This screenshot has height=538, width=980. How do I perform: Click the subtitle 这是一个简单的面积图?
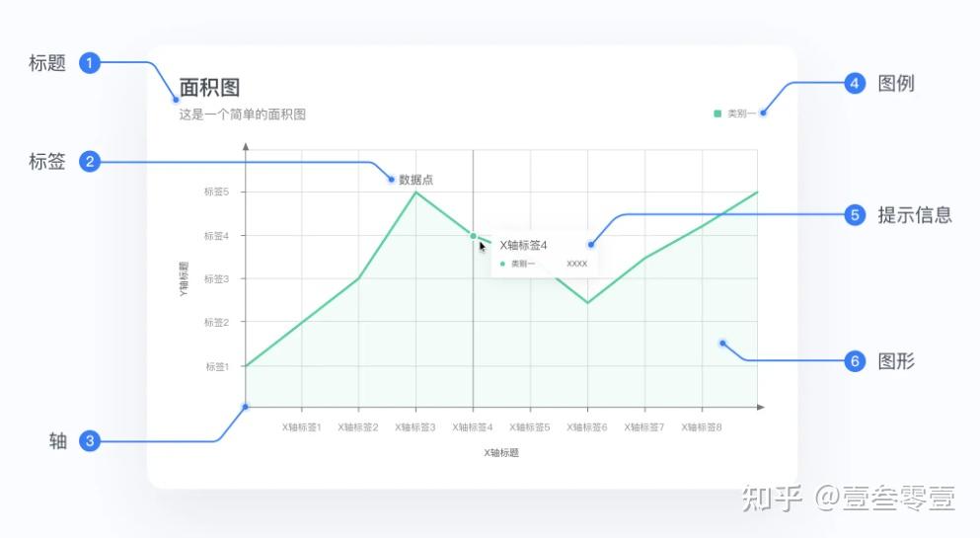pyautogui.click(x=242, y=115)
